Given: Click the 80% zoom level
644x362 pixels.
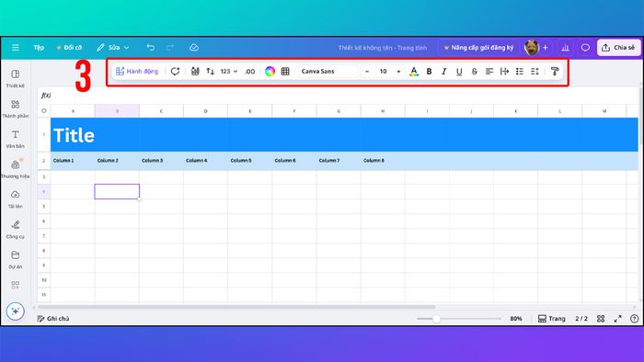Looking at the screenshot, I should (516, 319).
